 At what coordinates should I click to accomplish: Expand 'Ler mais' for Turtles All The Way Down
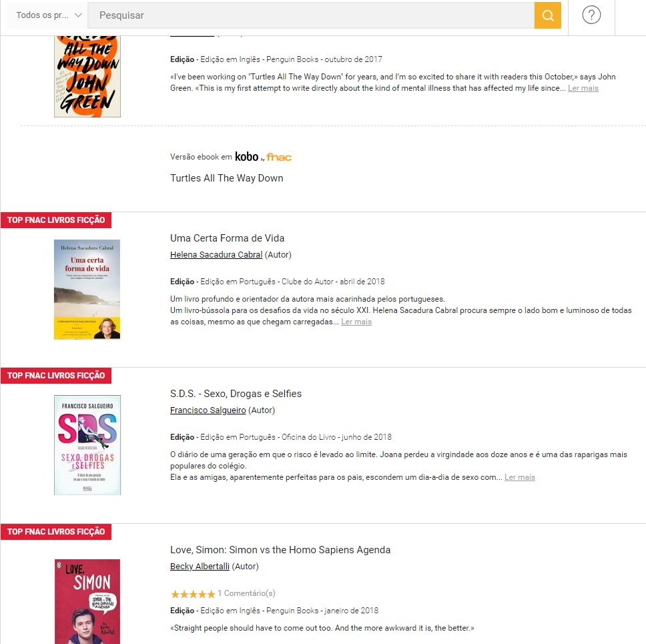(583, 88)
